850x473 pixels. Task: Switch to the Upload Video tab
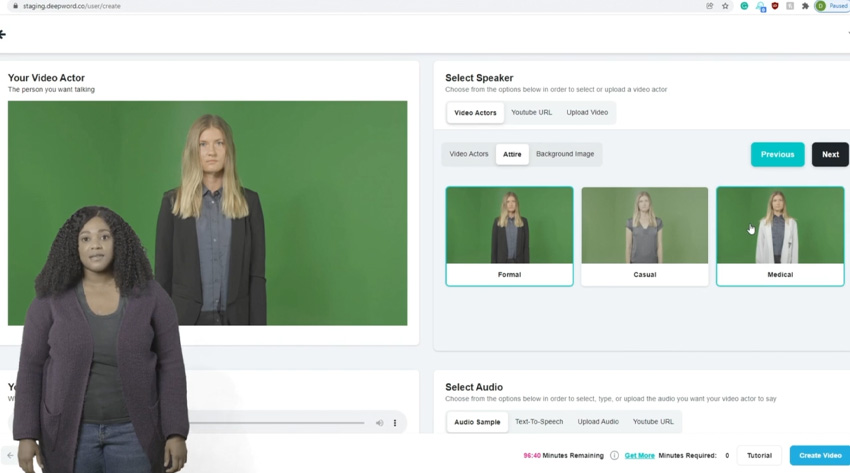tap(587, 113)
